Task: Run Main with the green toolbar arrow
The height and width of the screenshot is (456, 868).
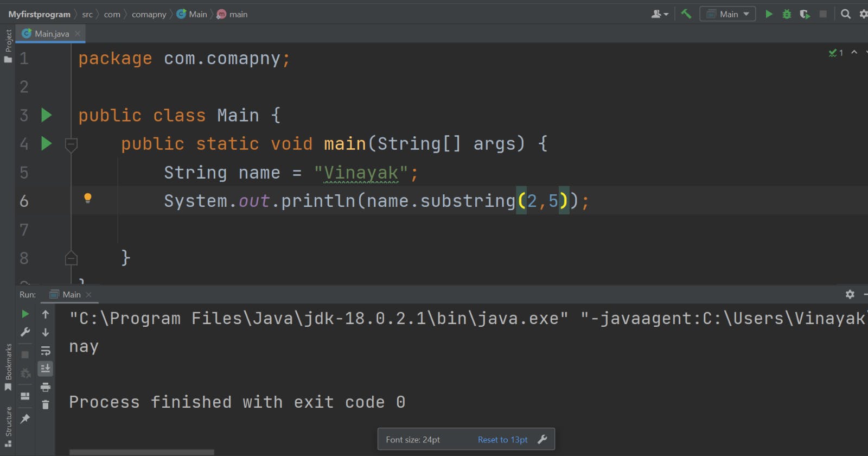Action: pos(769,14)
